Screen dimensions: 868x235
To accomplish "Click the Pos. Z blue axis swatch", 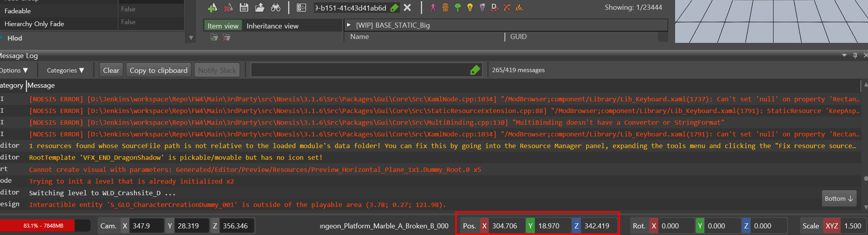I will coord(576,226).
